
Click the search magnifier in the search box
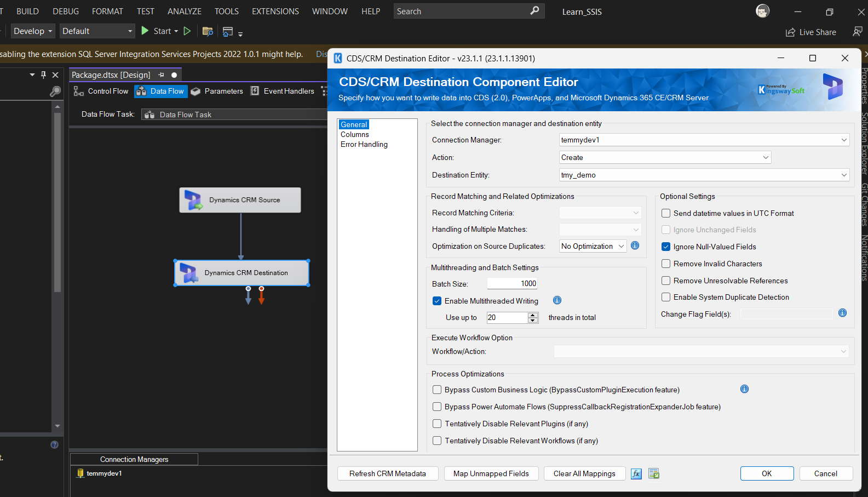[534, 10]
